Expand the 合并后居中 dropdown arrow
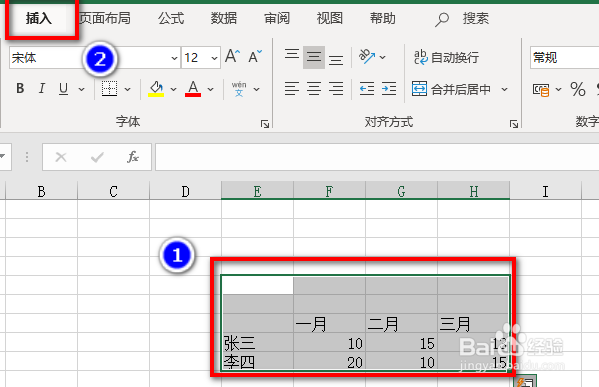 [x=505, y=89]
